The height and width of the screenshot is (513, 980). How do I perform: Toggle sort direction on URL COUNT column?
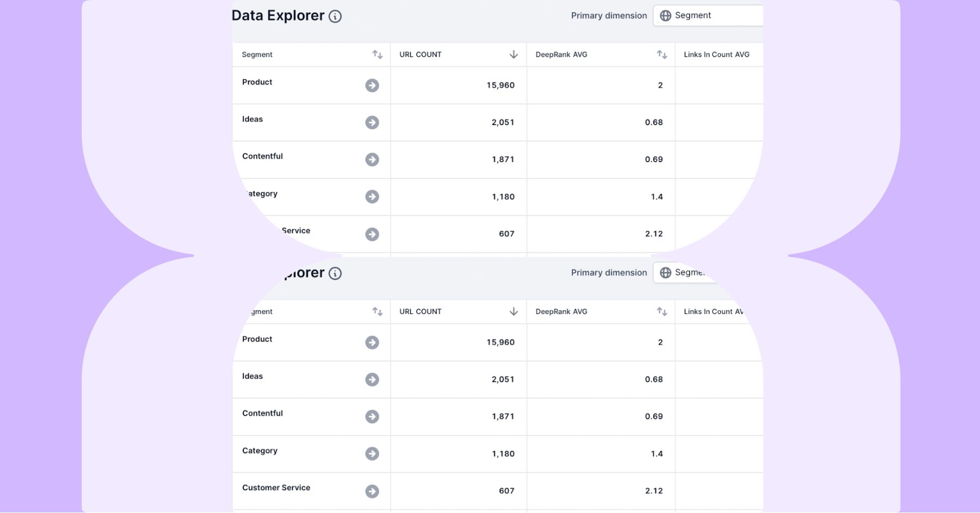(x=513, y=54)
